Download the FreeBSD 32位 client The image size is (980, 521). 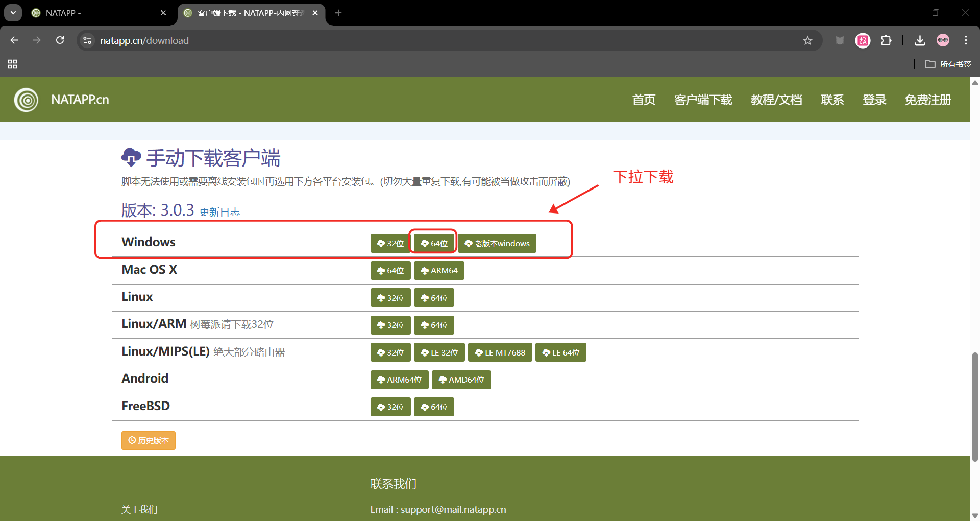pyautogui.click(x=390, y=407)
